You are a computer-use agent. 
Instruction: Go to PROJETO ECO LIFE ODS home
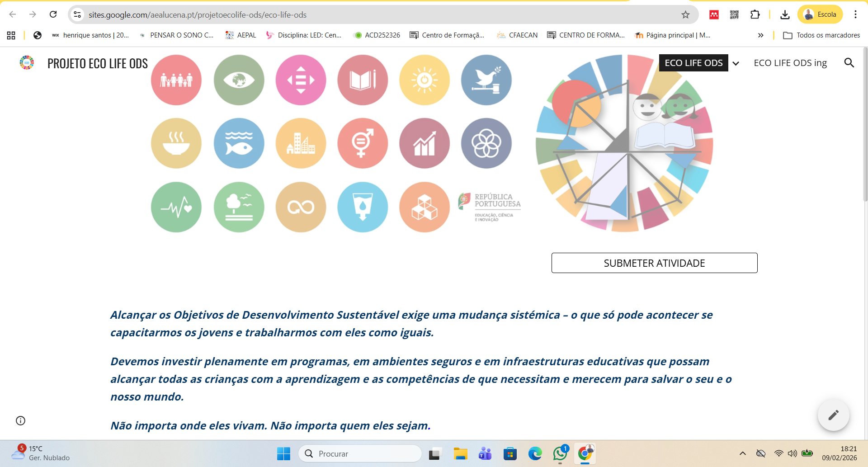(98, 63)
